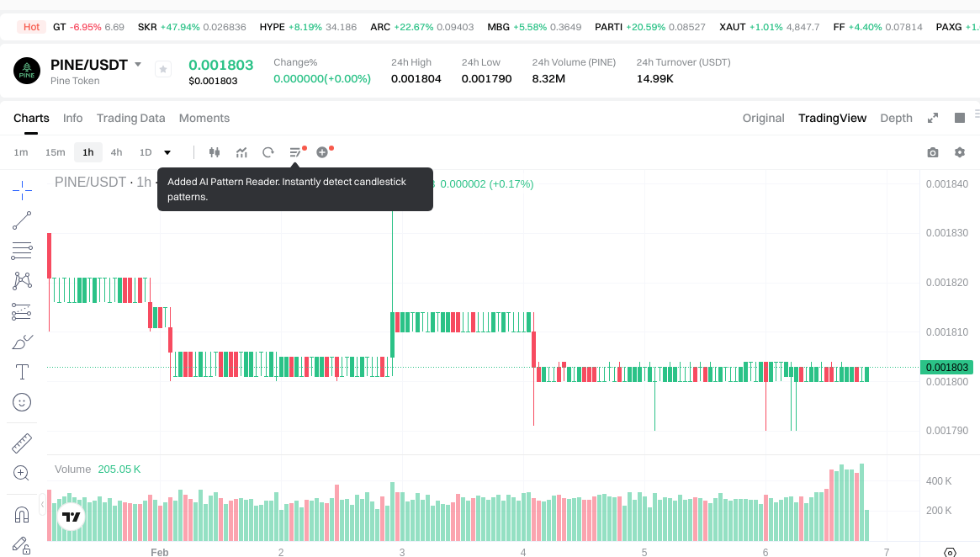Take a chart snapshot with camera icon
The width and height of the screenshot is (980, 557).
(x=932, y=152)
